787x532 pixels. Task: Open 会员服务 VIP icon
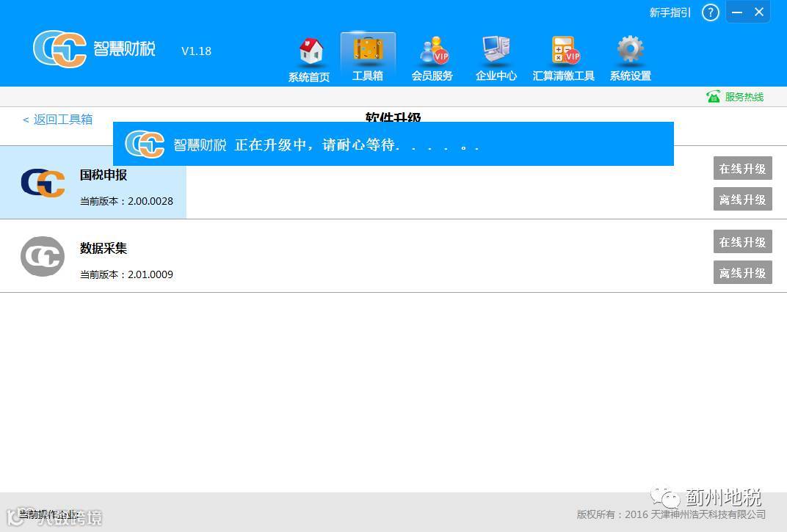(x=434, y=51)
